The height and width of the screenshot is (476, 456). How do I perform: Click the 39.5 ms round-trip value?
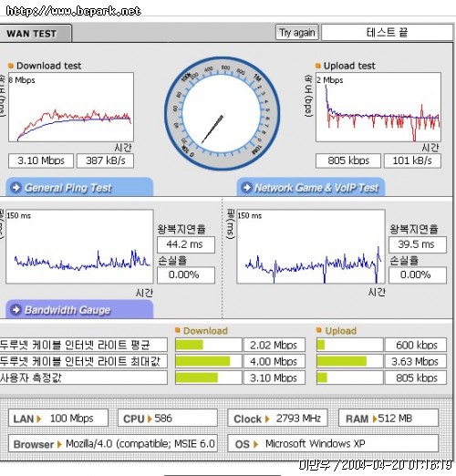pos(418,244)
